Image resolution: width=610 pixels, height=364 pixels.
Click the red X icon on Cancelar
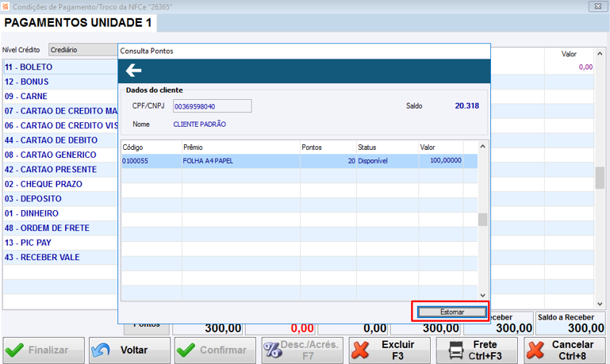click(x=535, y=350)
